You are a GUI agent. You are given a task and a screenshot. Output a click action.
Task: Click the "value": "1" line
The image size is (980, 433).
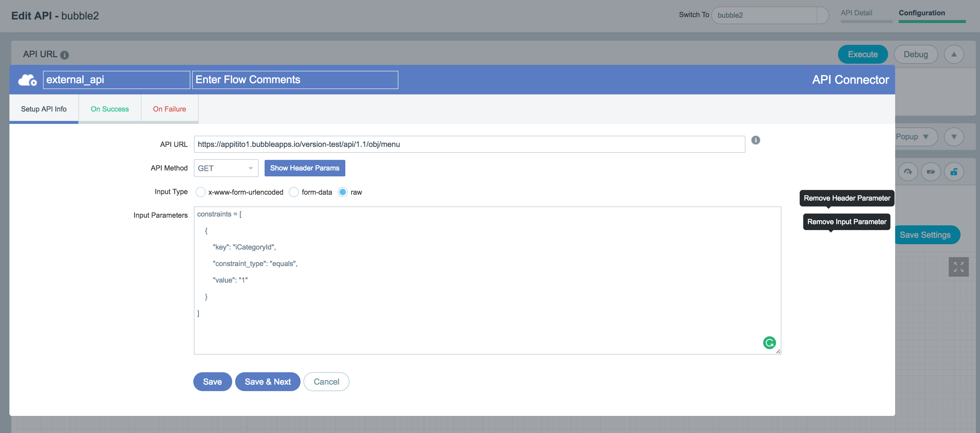pyautogui.click(x=230, y=280)
